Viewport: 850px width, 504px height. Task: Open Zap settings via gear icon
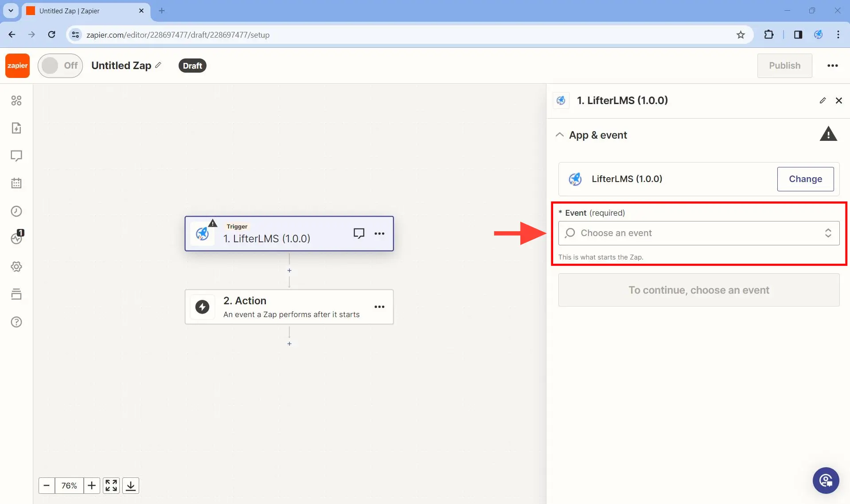click(x=16, y=266)
